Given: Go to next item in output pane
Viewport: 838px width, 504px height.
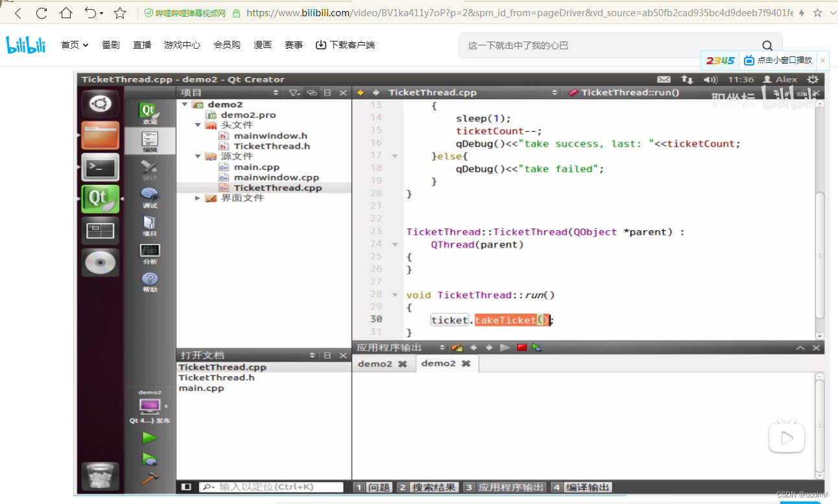Looking at the screenshot, I should point(489,348).
